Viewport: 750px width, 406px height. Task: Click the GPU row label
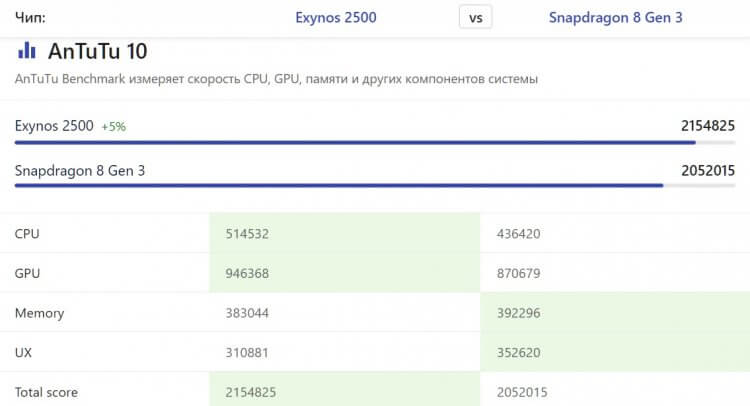(x=27, y=274)
